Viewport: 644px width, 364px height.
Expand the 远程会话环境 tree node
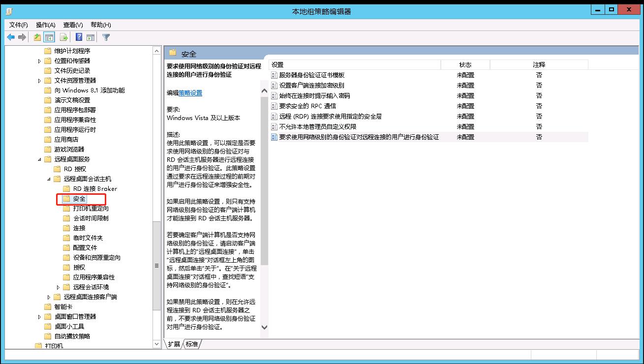[58, 287]
